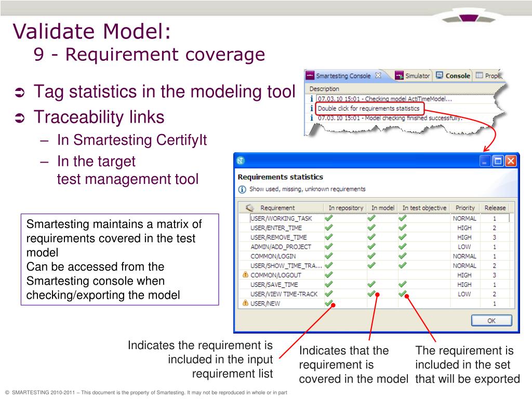Image resolution: width=532 pixels, height=399 pixels.
Task: Click In model checkmark for USER/ENTER_TIME
Action: coord(371,228)
